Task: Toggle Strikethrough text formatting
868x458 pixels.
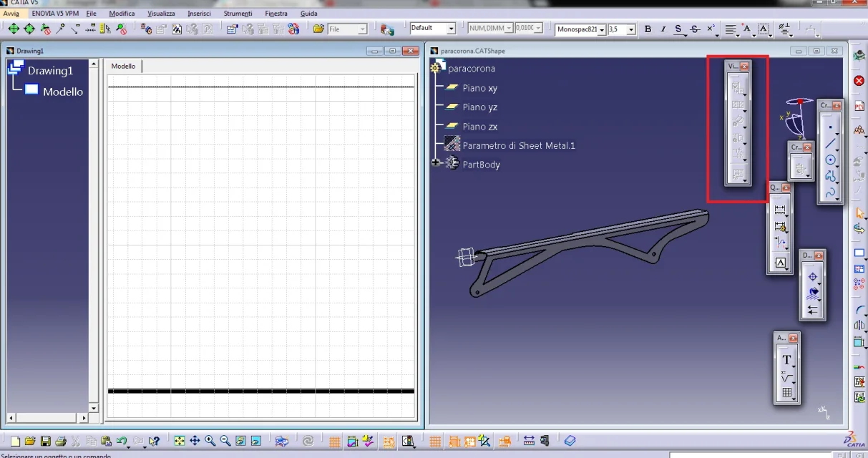Action: point(694,29)
